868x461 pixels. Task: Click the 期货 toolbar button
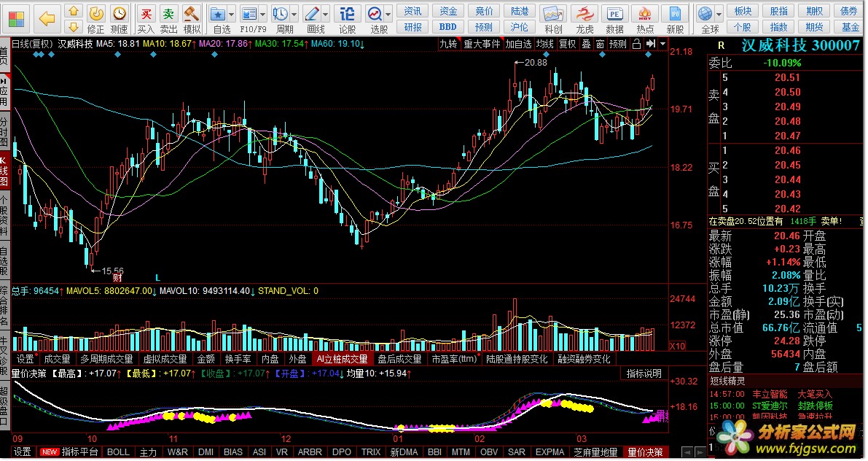coord(814,26)
